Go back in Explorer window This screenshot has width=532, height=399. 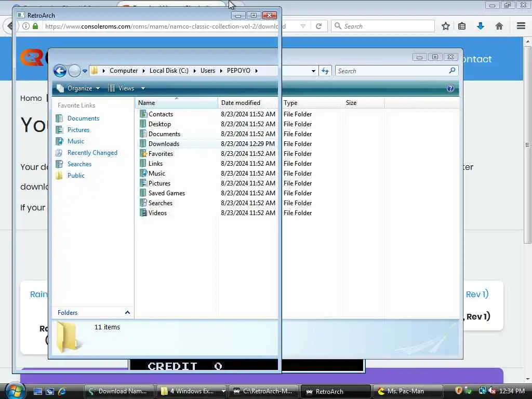pos(60,71)
